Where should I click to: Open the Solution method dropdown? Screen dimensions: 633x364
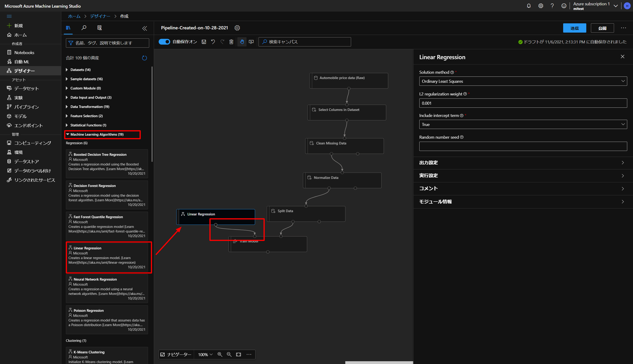[x=523, y=81]
